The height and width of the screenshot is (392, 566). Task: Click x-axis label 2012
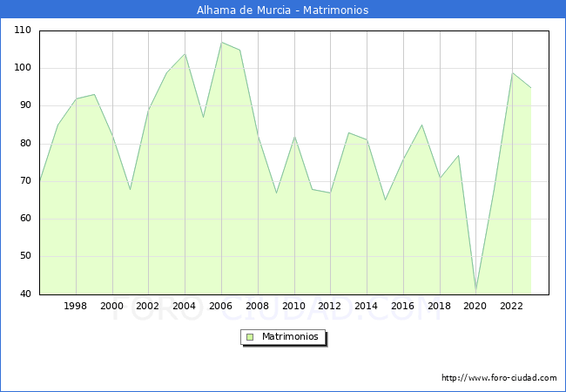click(329, 306)
